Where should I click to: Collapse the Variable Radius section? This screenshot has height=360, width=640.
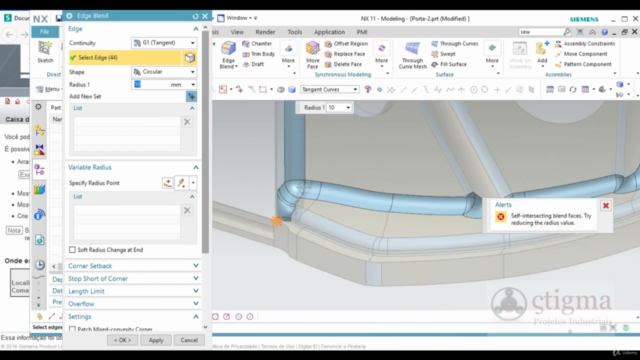[x=196, y=167]
